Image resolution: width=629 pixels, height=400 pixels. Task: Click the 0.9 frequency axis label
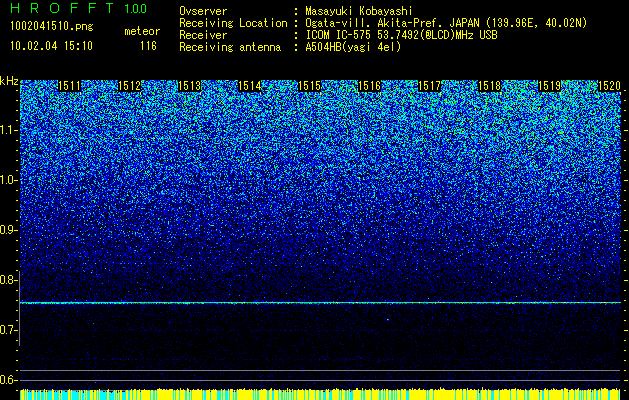(8, 230)
